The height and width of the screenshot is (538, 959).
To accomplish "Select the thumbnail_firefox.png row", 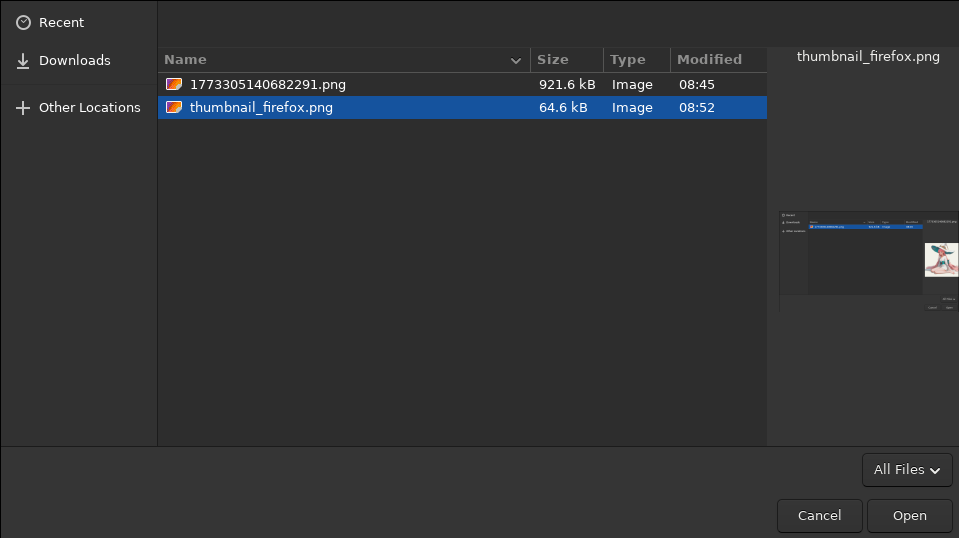I will pos(462,108).
